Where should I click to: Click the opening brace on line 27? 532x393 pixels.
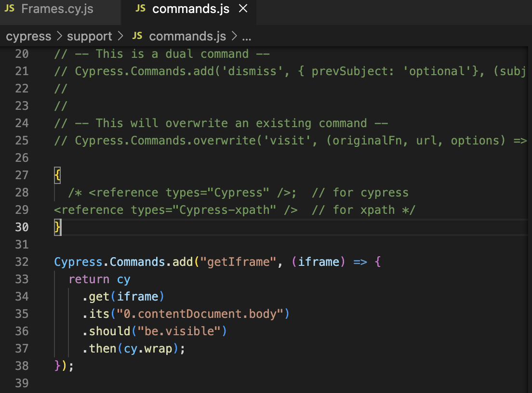click(57, 175)
